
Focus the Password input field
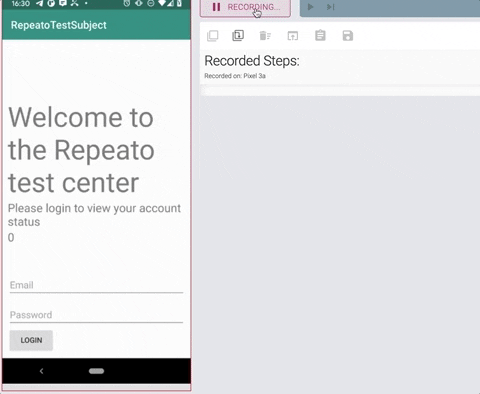pos(96,315)
